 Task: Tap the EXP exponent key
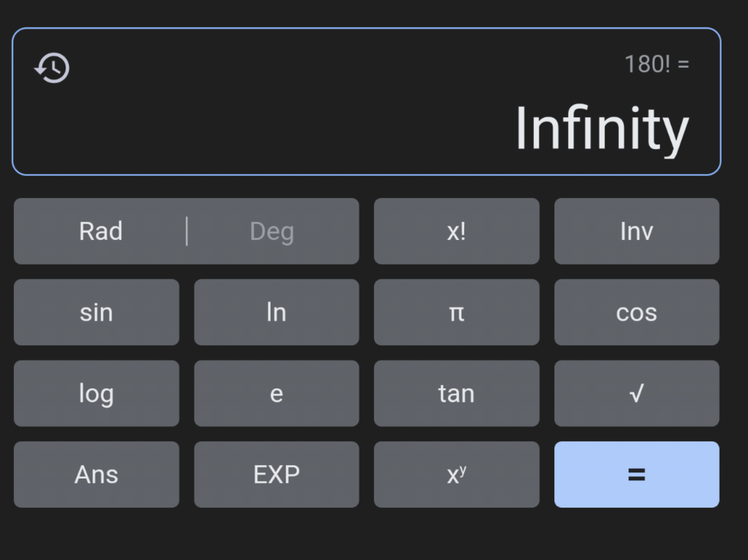(276, 474)
